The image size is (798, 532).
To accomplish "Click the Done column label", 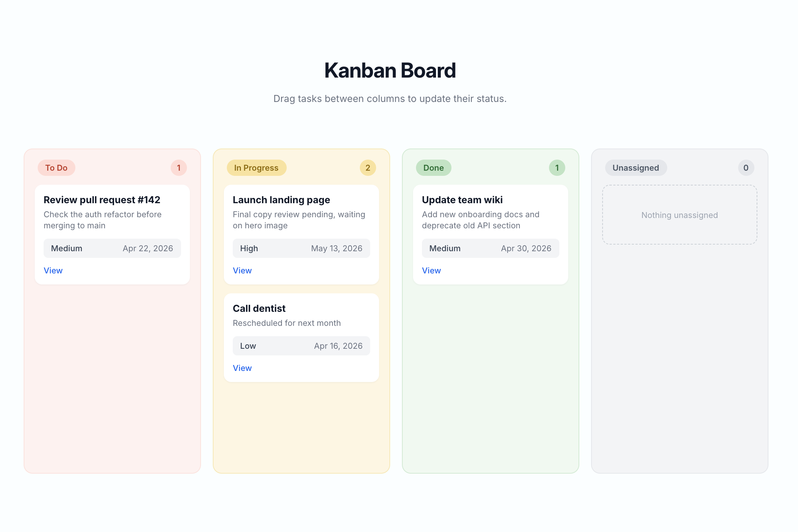I will pyautogui.click(x=433, y=168).
